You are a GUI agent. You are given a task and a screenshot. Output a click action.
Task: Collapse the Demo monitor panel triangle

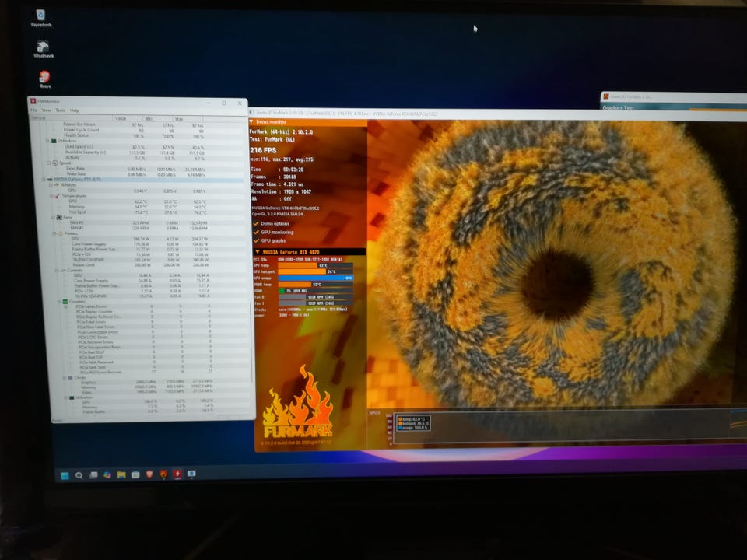tap(251, 122)
